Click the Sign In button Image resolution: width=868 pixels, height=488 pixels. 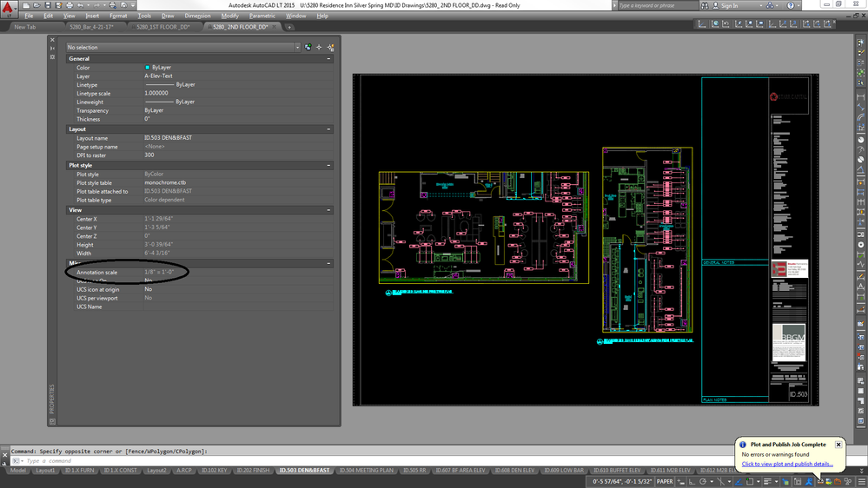[x=725, y=5]
